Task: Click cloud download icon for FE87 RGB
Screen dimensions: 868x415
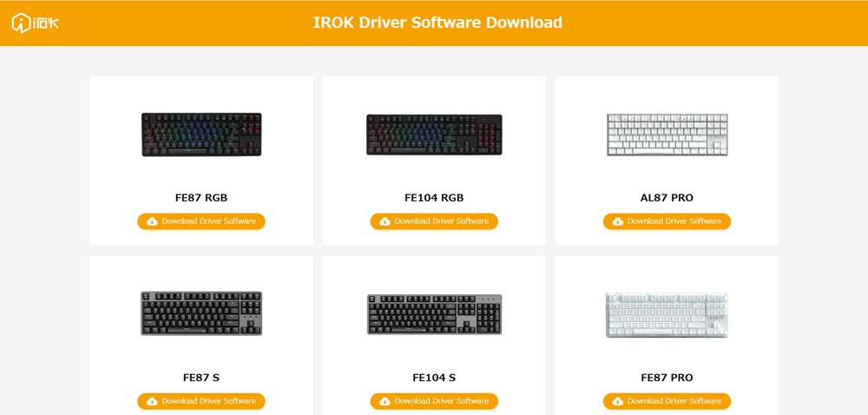Action: pos(152,221)
